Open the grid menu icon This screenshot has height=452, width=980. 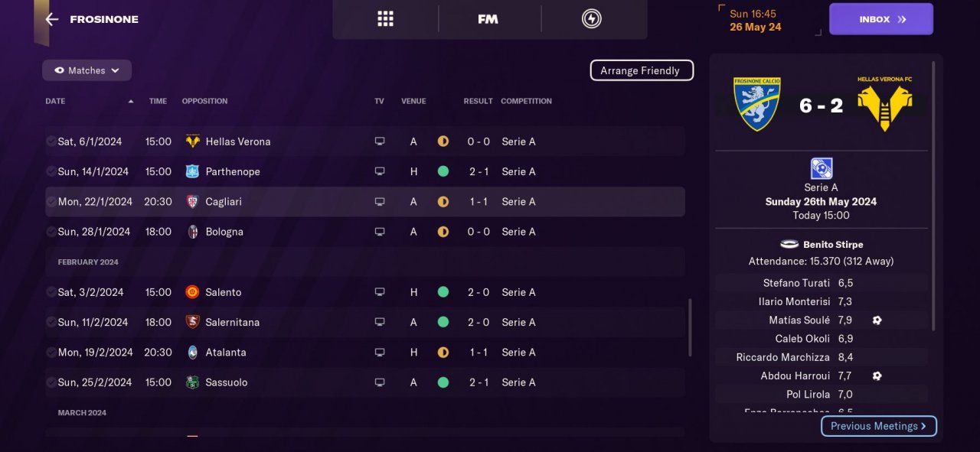point(385,19)
